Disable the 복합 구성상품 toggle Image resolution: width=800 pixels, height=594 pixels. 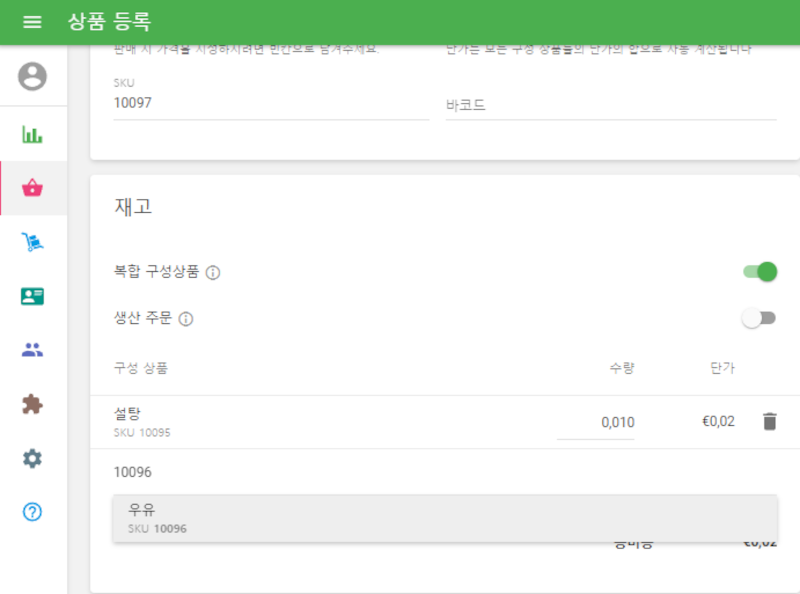tap(759, 270)
